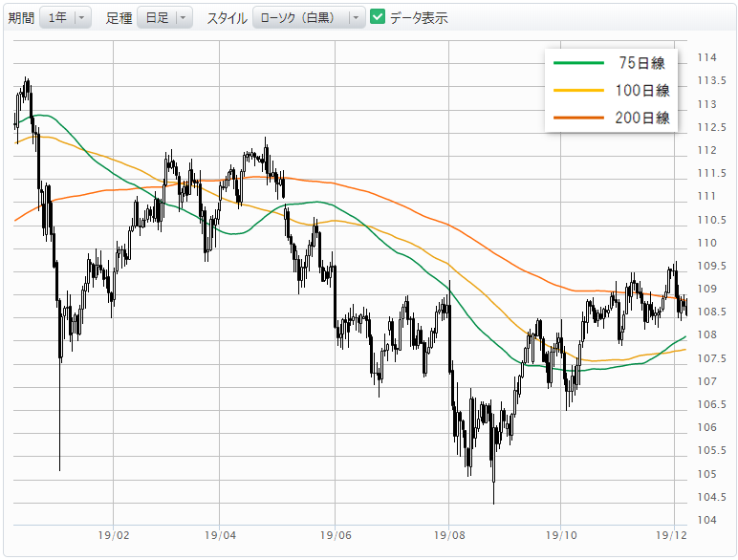The image size is (738, 560).
Task: Click the 75日線 green legend line
Action: [578, 62]
